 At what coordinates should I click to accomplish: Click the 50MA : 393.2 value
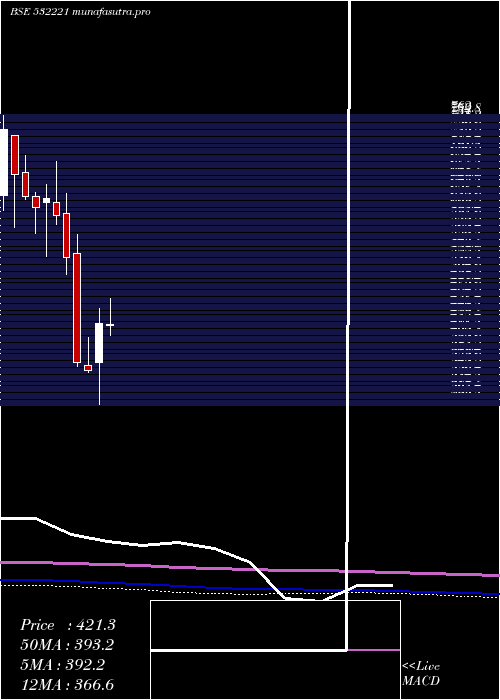[67, 645]
